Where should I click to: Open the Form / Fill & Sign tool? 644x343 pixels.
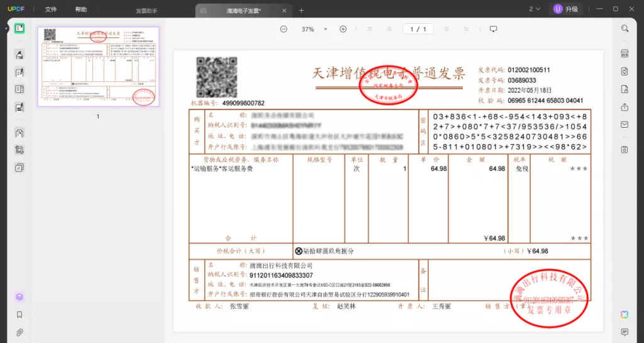pyautogui.click(x=19, y=108)
